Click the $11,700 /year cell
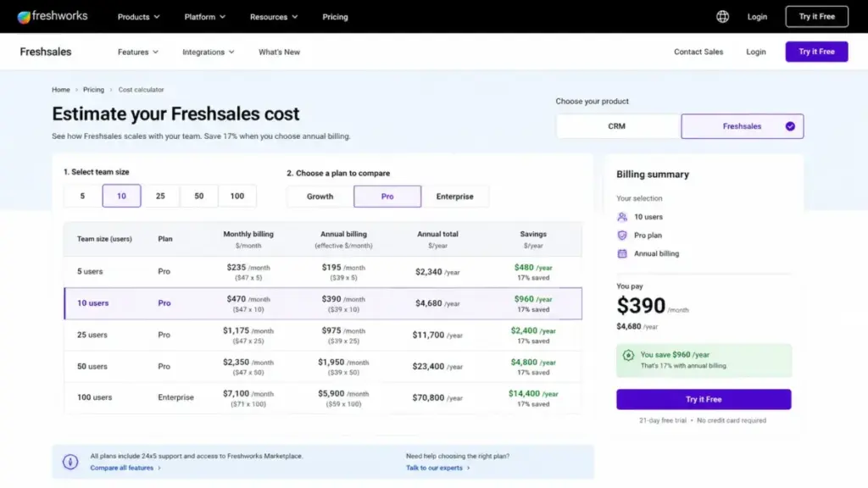 (437, 335)
